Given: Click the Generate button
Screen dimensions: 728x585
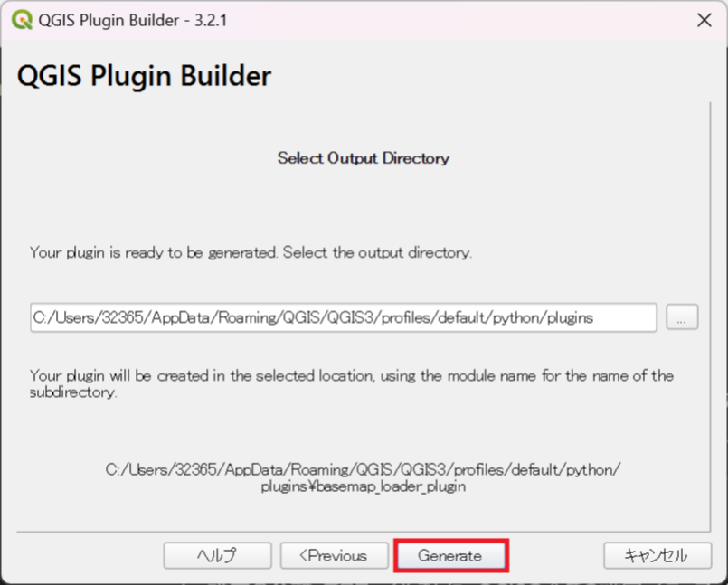Looking at the screenshot, I should point(450,555).
